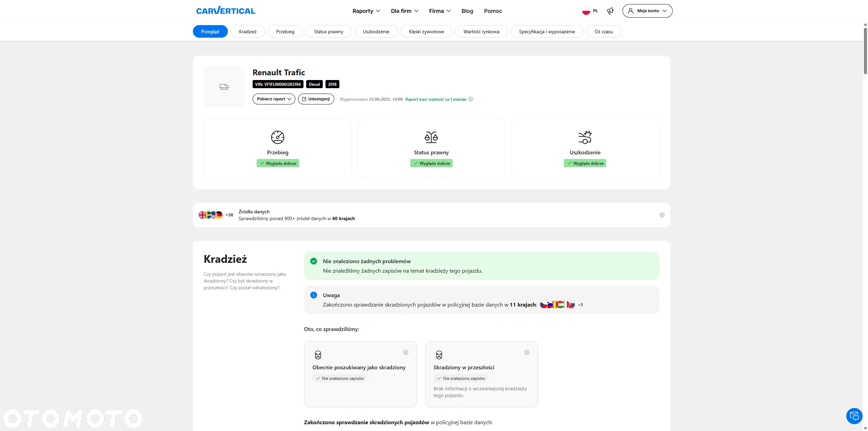
Task: Click green checkmark in no problems banner
Action: coord(314,261)
